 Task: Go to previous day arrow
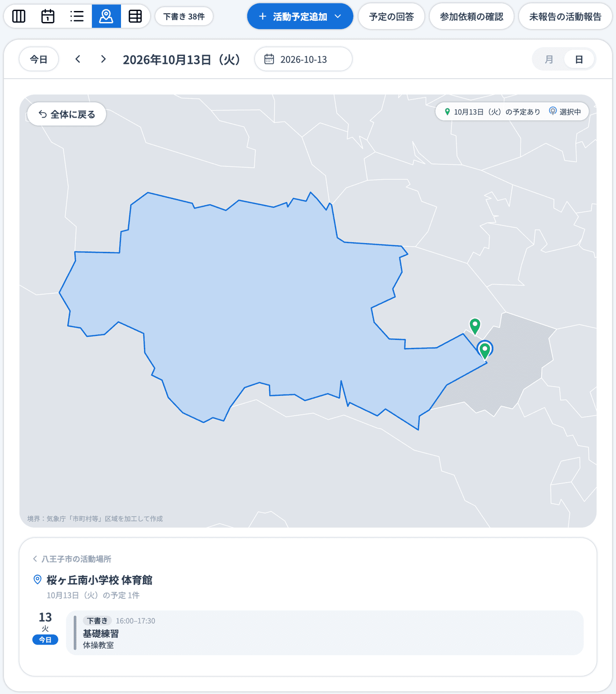click(78, 59)
